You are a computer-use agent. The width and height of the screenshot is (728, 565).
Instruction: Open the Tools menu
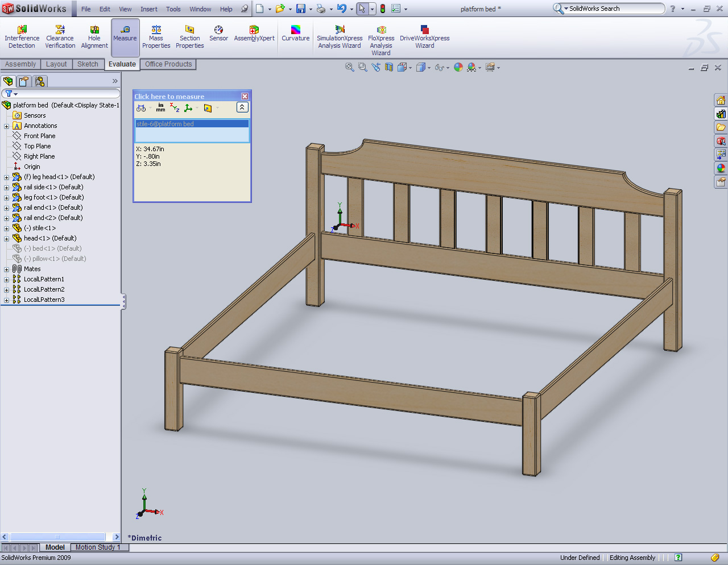pyautogui.click(x=173, y=9)
